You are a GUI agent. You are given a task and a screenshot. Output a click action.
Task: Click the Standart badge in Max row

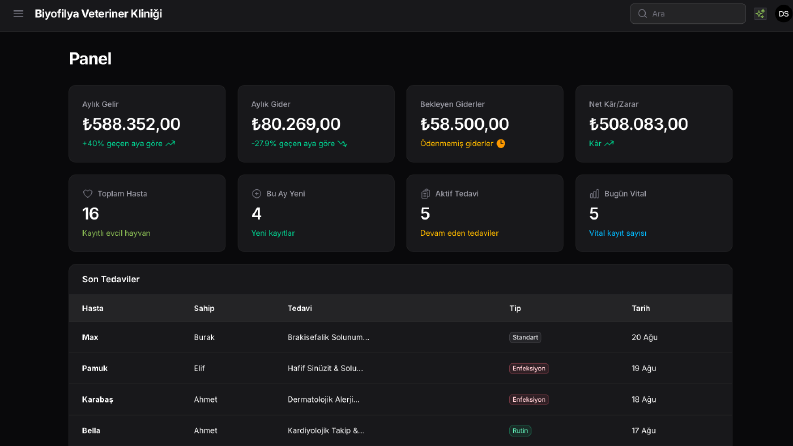525,337
